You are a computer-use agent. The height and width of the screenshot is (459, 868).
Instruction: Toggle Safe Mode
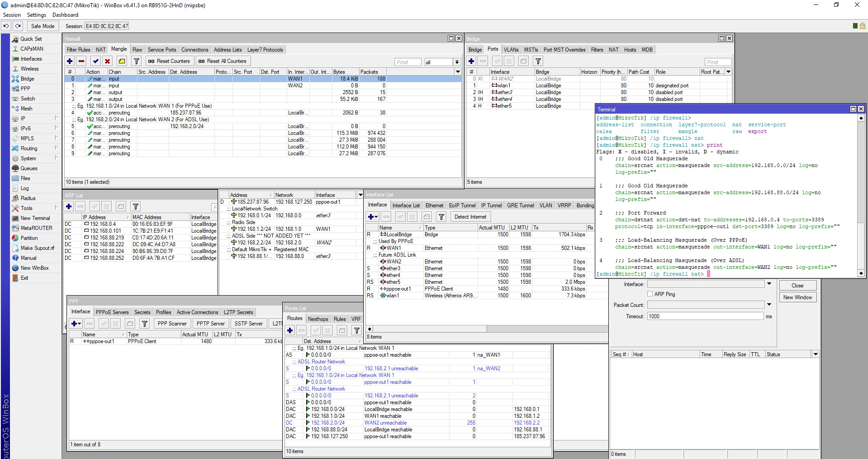click(x=43, y=26)
